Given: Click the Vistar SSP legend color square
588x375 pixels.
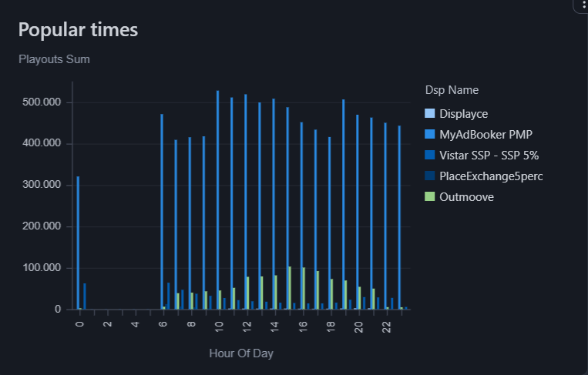Looking at the screenshot, I should tap(430, 156).
